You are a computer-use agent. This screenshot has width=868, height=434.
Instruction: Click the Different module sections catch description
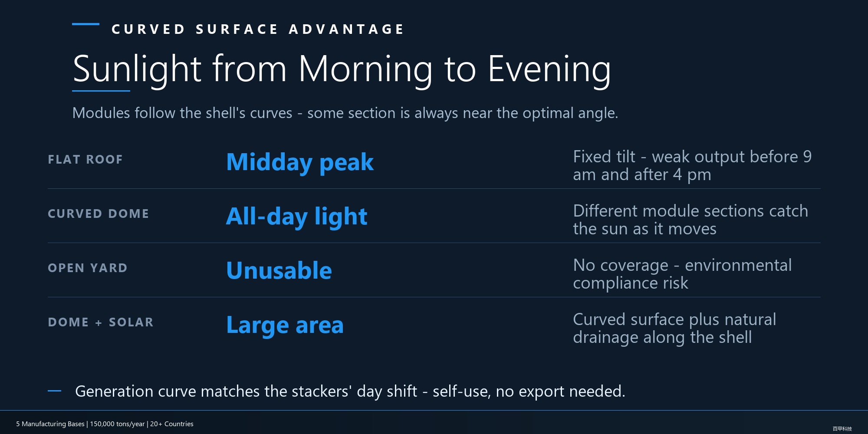[690, 220]
